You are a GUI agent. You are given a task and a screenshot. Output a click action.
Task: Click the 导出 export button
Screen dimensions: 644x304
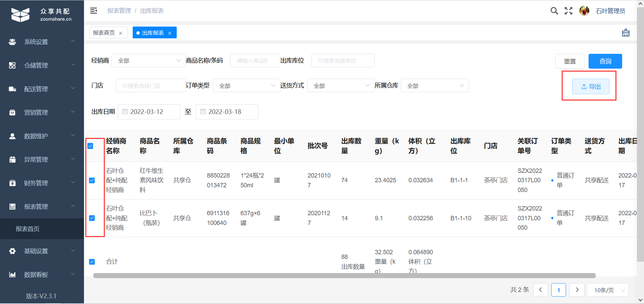click(x=590, y=86)
